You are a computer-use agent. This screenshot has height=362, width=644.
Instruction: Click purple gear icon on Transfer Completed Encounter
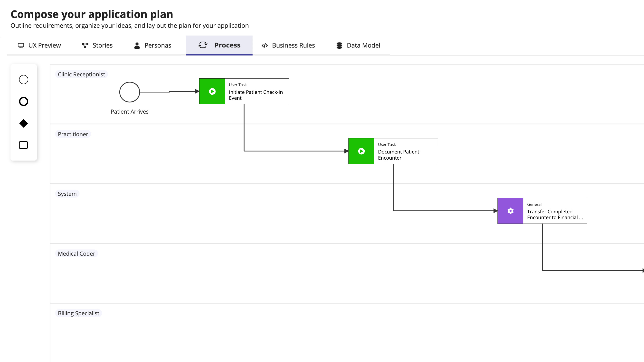point(510,211)
